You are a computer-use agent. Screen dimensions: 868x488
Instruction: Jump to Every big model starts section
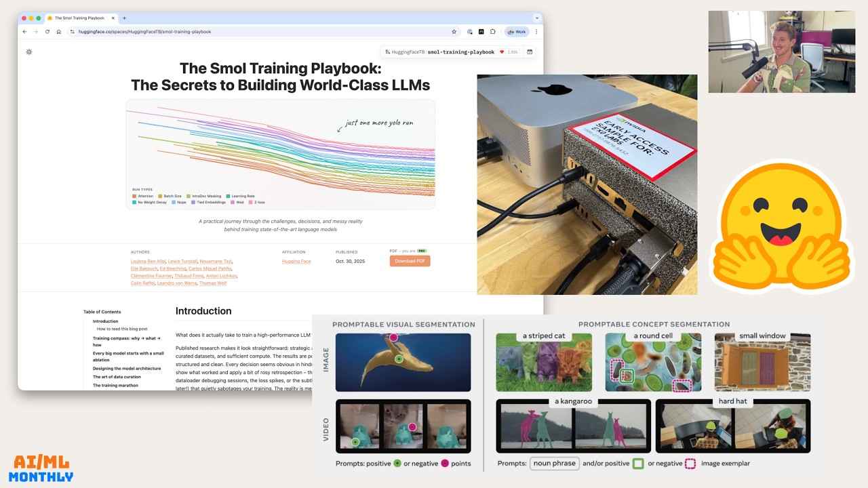[128, 357]
